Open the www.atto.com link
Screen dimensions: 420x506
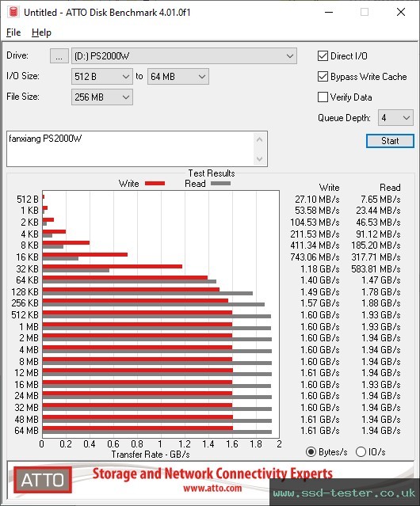(212, 488)
